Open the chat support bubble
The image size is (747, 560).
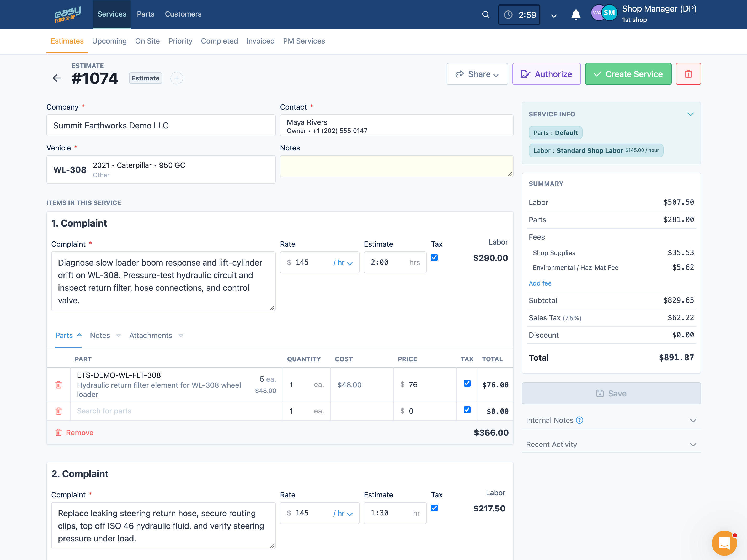724,543
